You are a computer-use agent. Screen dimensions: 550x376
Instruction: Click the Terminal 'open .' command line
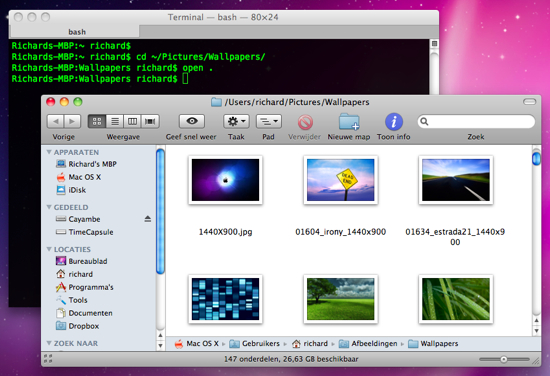[x=112, y=68]
